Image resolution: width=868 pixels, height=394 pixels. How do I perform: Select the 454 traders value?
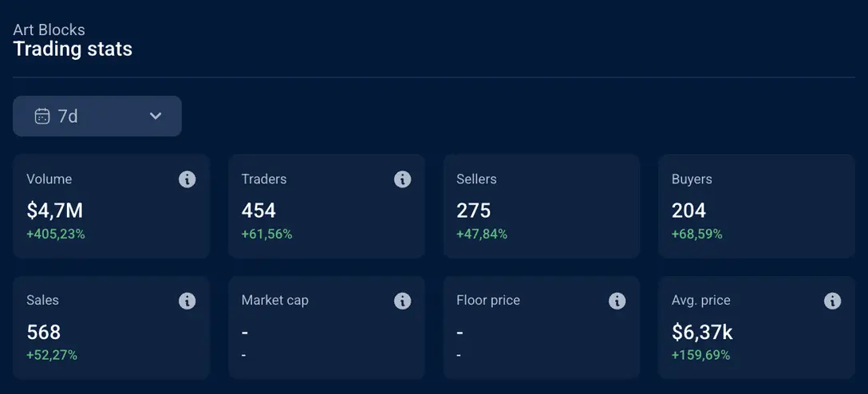point(258,211)
